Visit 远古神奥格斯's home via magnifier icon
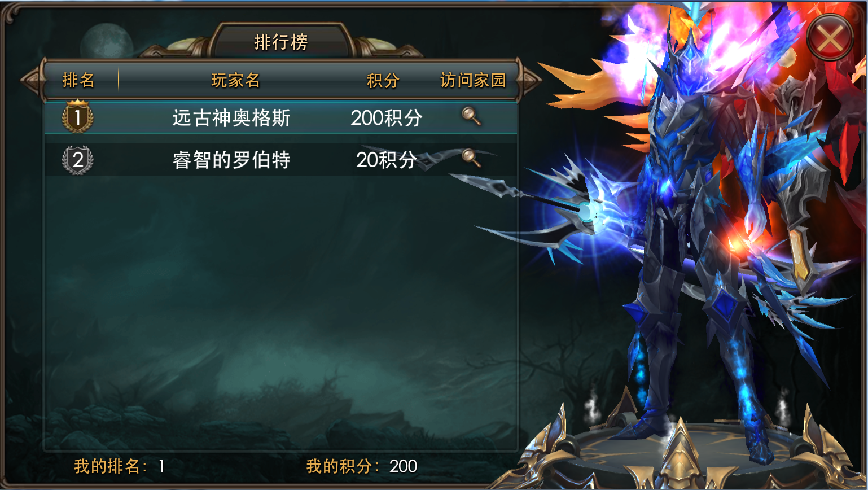868x490 pixels. pyautogui.click(x=471, y=116)
